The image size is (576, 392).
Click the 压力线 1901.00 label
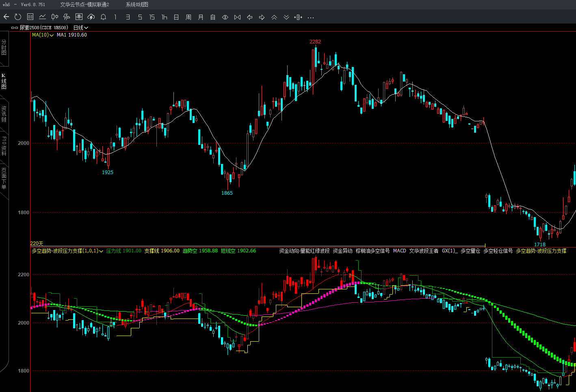tap(124, 251)
